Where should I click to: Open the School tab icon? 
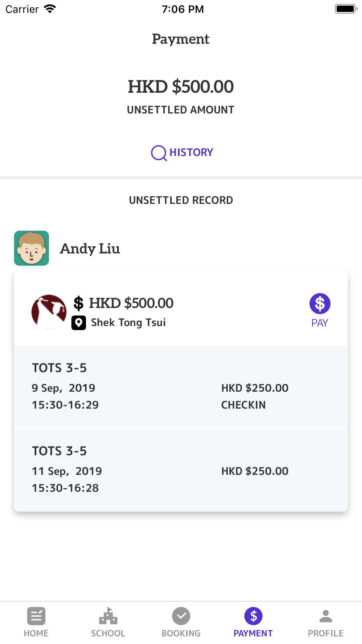[x=108, y=616]
